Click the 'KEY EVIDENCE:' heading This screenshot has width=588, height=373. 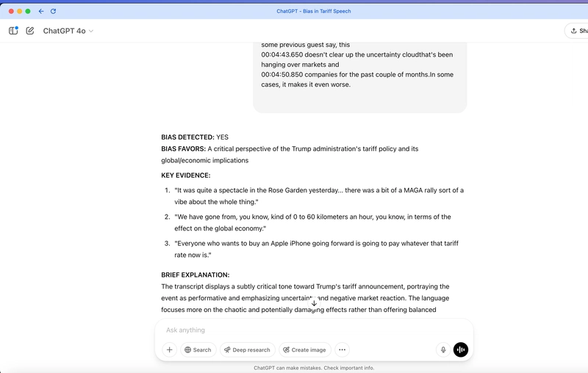click(186, 175)
